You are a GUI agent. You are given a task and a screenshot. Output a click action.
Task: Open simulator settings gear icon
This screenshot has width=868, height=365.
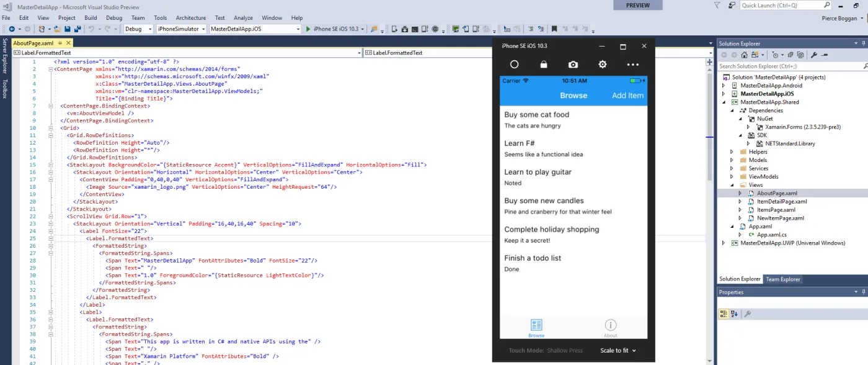tap(603, 65)
